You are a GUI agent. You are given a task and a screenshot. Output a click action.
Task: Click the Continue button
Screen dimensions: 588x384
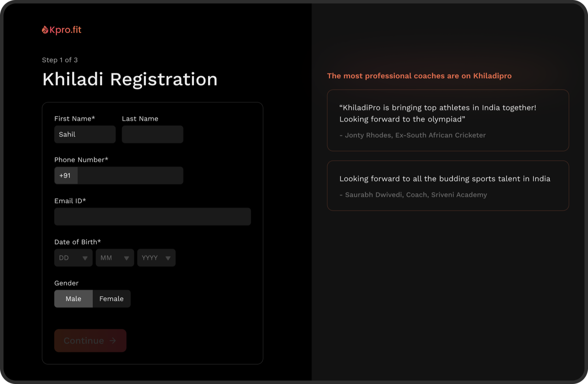click(90, 341)
